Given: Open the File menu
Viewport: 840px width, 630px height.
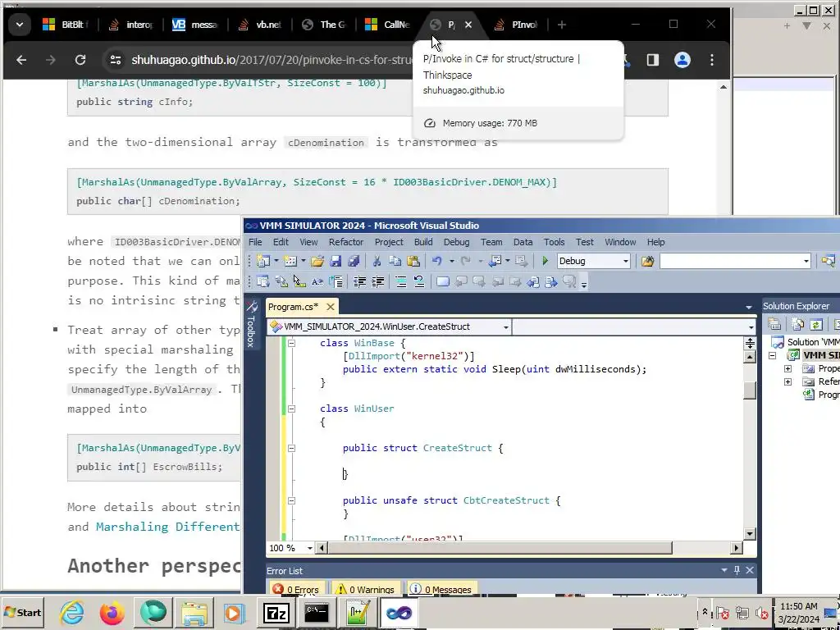Looking at the screenshot, I should 255,242.
